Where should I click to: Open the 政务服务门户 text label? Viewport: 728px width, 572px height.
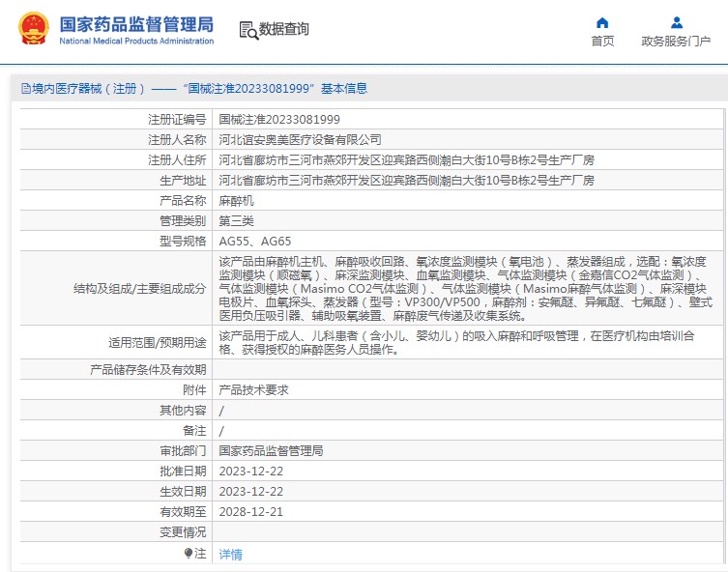[x=676, y=41]
